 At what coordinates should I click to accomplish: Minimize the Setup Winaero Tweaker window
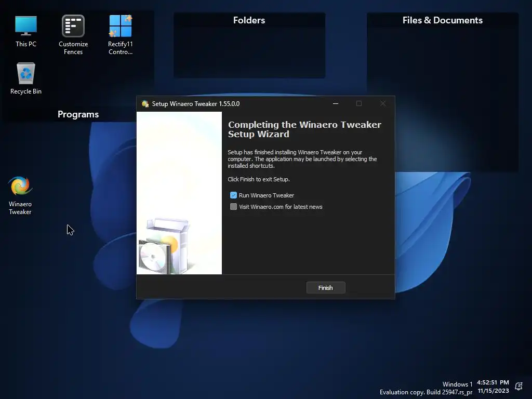click(336, 103)
